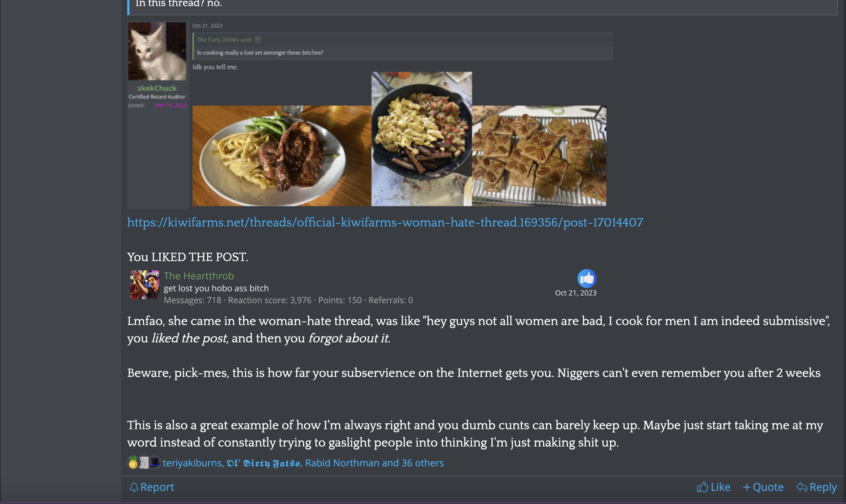
Task: Click the Quote button text
Action: click(768, 487)
